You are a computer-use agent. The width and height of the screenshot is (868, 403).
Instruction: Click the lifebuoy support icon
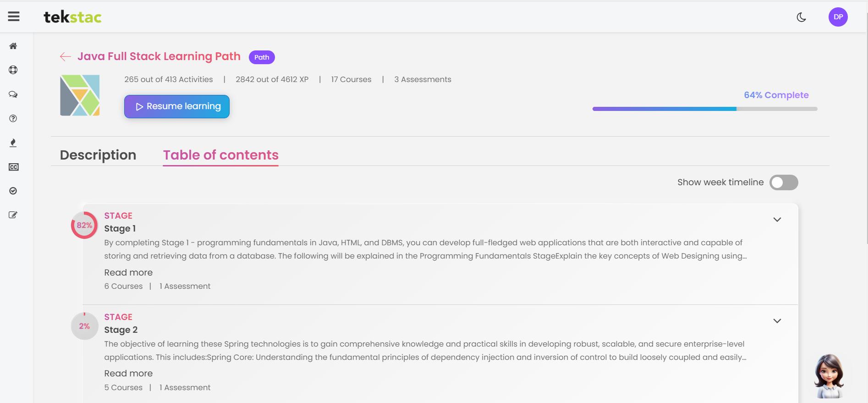click(x=13, y=70)
